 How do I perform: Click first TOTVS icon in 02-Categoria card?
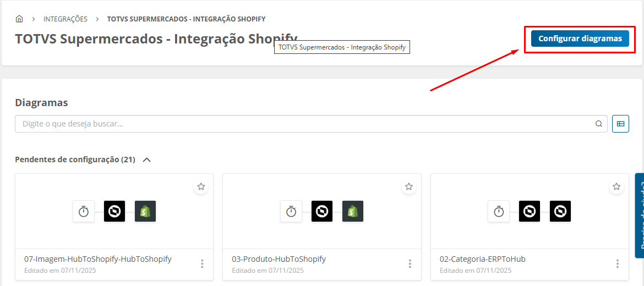click(x=530, y=211)
